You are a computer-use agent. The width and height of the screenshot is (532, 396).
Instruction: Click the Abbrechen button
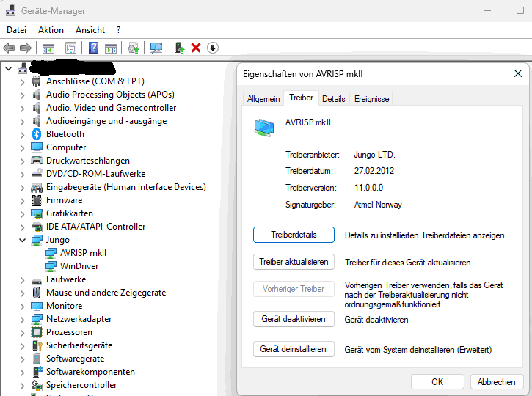coord(496,382)
